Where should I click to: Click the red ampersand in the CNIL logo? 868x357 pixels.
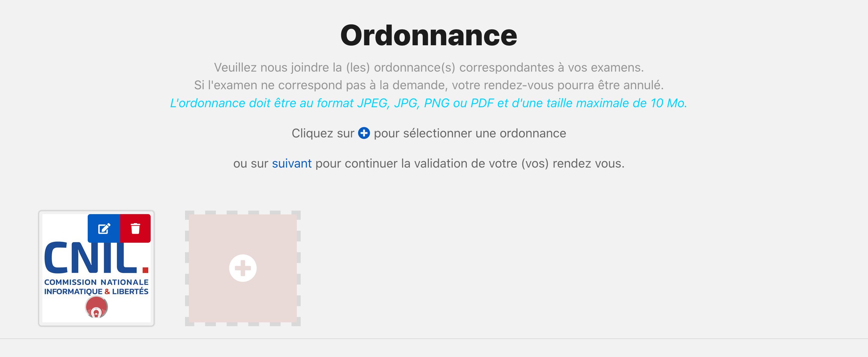(x=107, y=292)
